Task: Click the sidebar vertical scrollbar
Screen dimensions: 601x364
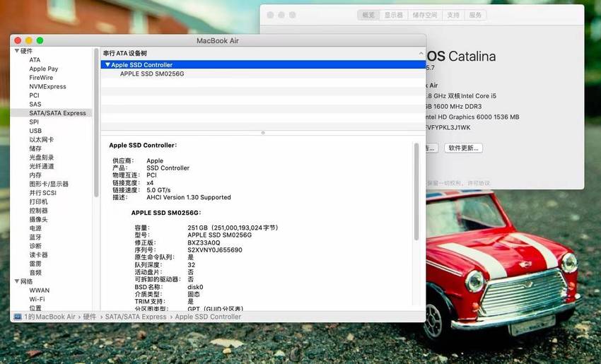Action: click(x=96, y=122)
